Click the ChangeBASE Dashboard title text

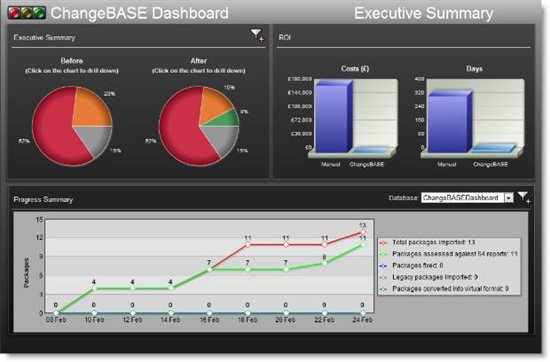140,13
